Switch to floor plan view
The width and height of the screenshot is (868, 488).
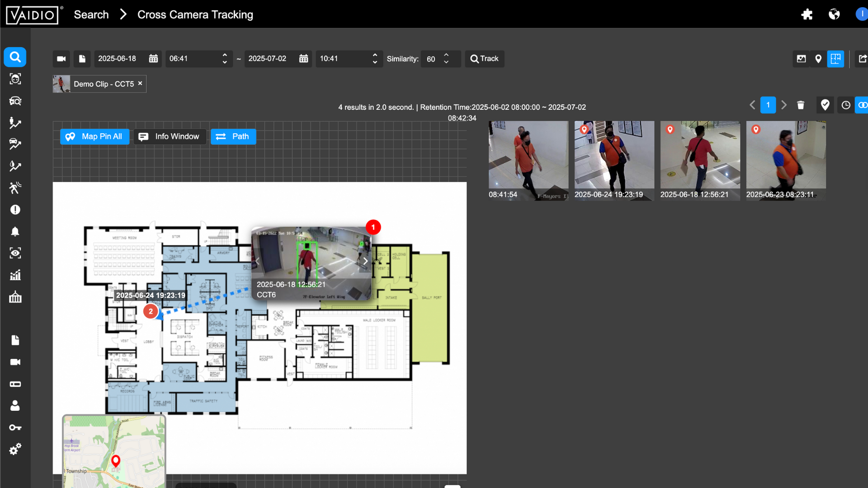(835, 59)
